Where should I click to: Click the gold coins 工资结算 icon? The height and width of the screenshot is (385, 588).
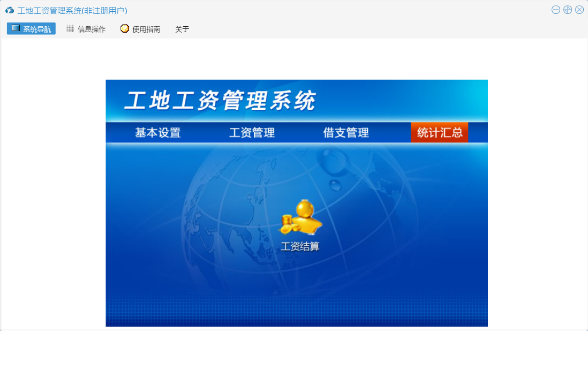tap(300, 217)
